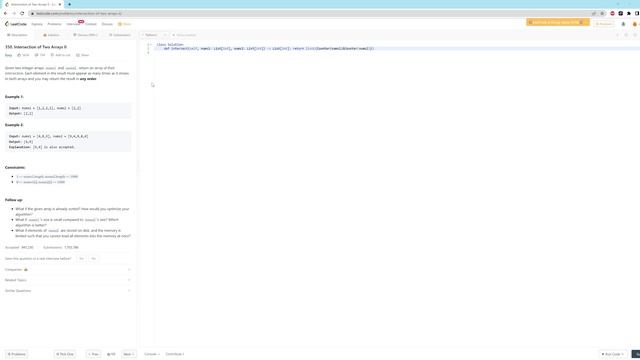Open the Explore menu item
The height and width of the screenshot is (360, 640).
pyautogui.click(x=37, y=24)
